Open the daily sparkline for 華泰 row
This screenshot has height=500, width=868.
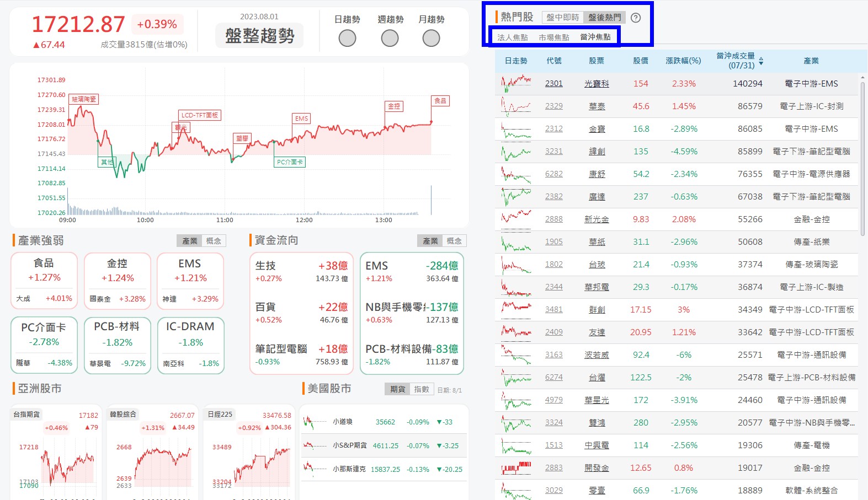coord(516,106)
